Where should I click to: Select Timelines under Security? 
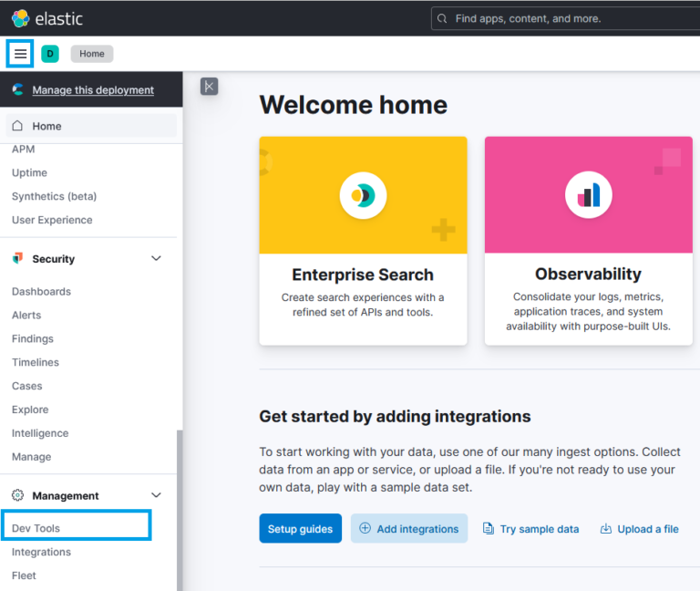coord(36,362)
